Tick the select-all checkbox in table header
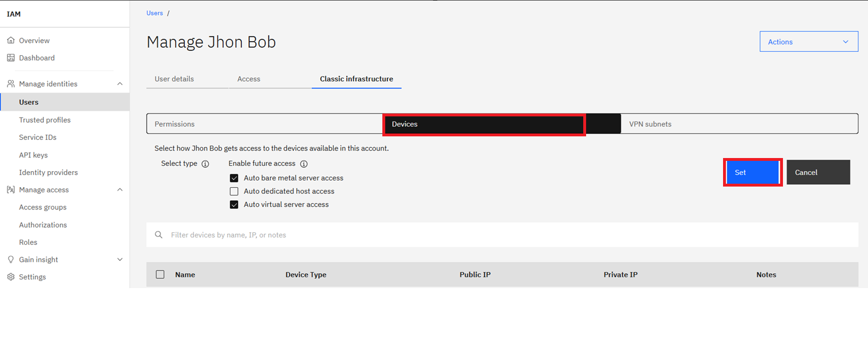The height and width of the screenshot is (348, 868). (x=160, y=274)
